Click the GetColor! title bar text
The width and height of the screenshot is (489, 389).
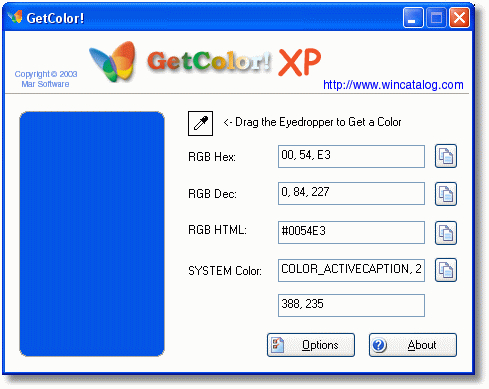55,18
